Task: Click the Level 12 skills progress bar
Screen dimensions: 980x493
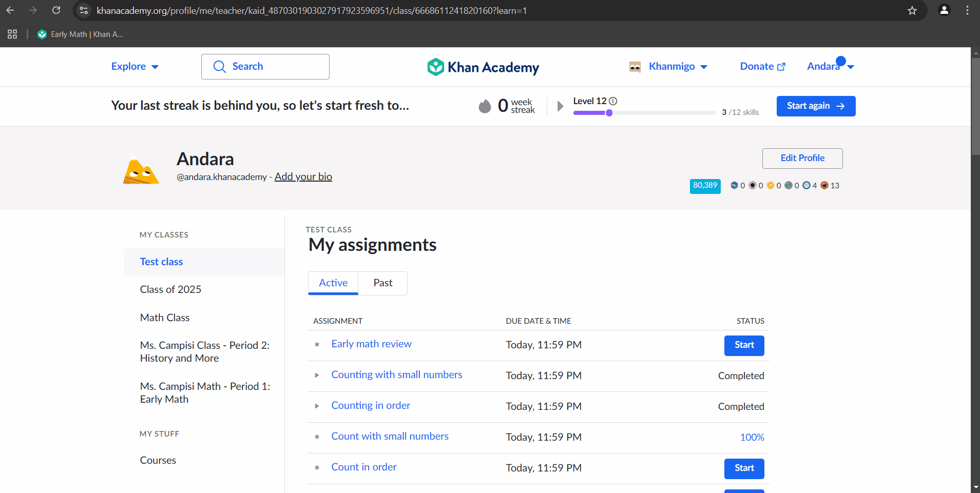Action: 644,113
